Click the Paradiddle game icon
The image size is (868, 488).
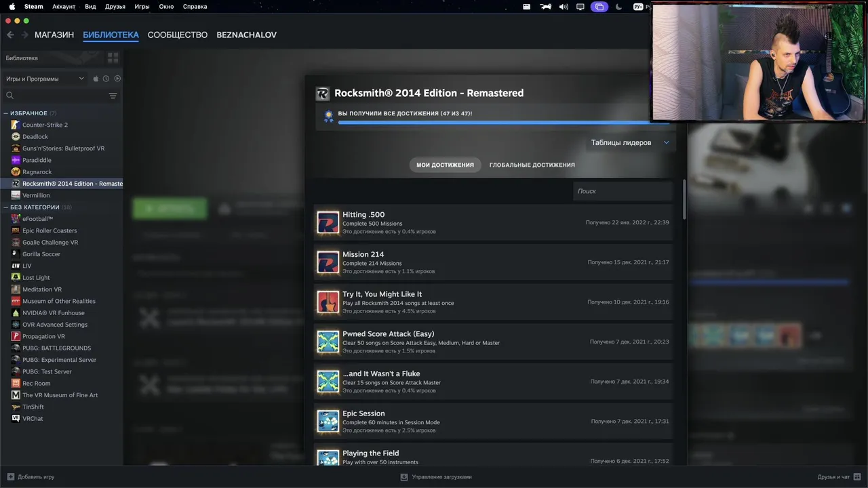click(x=16, y=160)
